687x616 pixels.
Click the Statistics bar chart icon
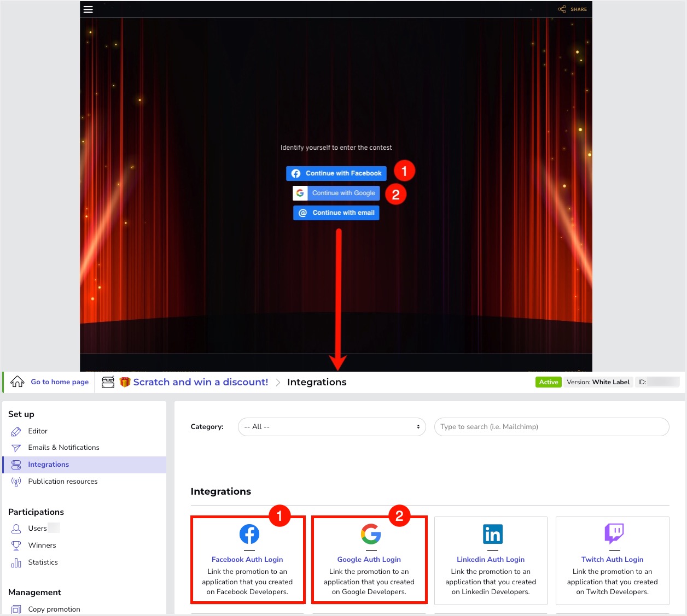16,562
